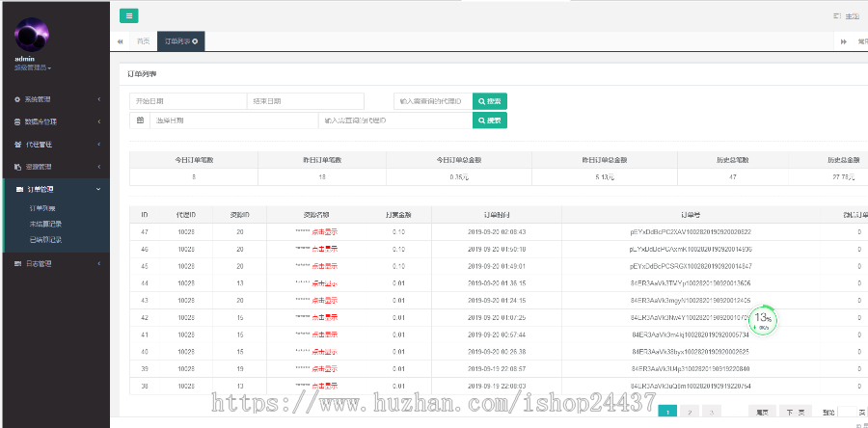Viewport: 868px width, 428px height.
Task: Reveal resource name for order 38
Action: coord(324,386)
